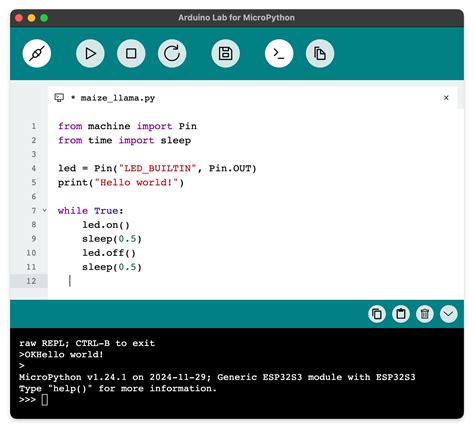
Task: Click the led.on() line
Action: tap(106, 225)
